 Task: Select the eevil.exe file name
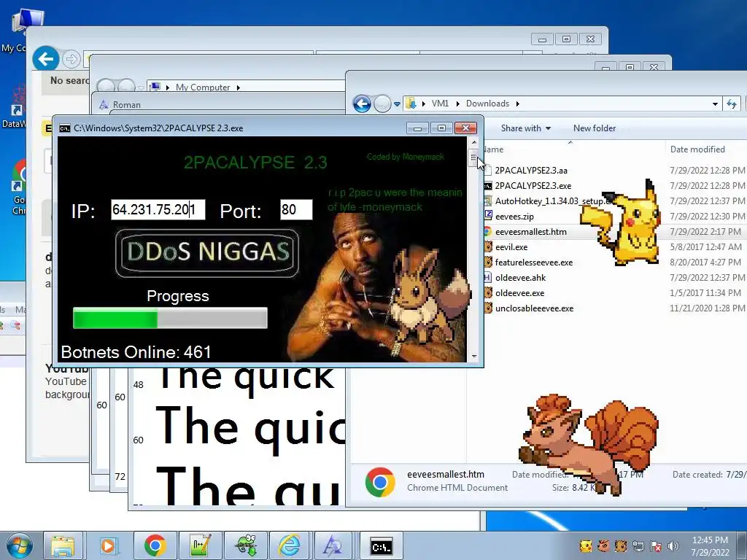point(511,247)
